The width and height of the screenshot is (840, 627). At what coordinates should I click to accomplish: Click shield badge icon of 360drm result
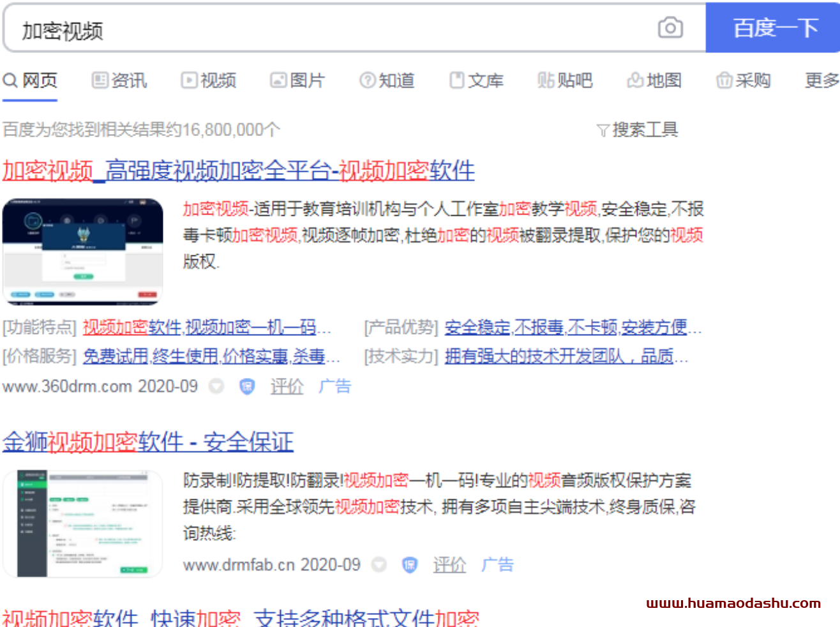(x=247, y=386)
